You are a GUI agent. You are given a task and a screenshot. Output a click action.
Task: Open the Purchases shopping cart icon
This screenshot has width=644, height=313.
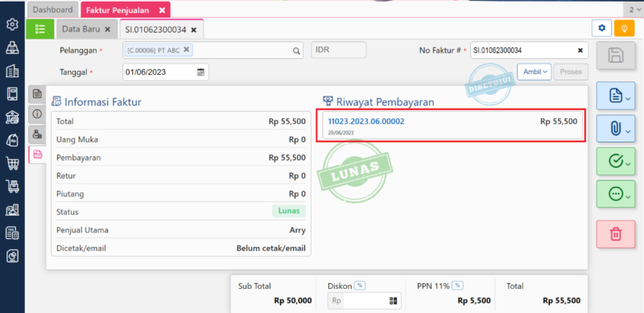pos(12,164)
